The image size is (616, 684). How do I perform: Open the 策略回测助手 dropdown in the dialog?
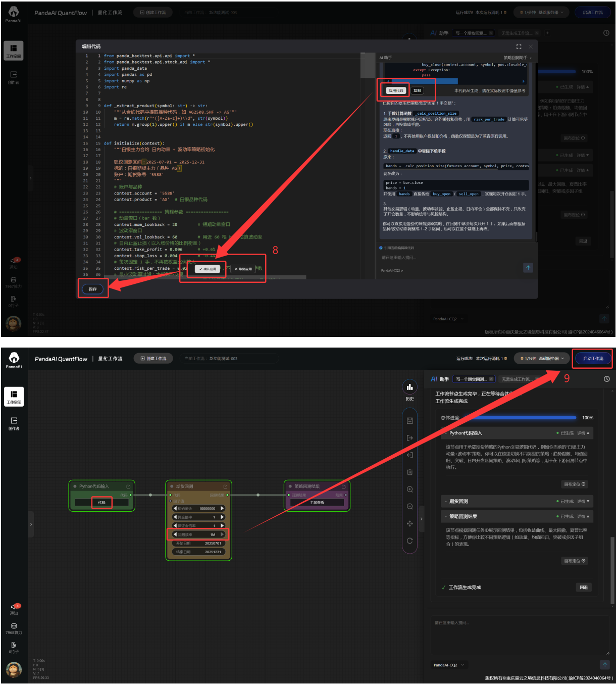[x=518, y=58]
